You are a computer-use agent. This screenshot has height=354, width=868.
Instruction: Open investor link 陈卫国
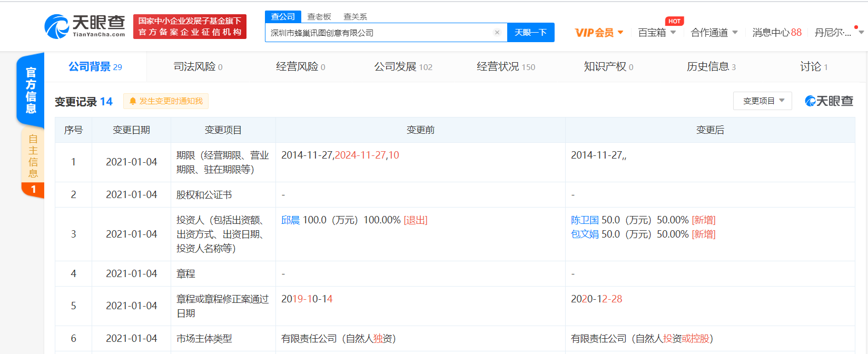(585, 220)
